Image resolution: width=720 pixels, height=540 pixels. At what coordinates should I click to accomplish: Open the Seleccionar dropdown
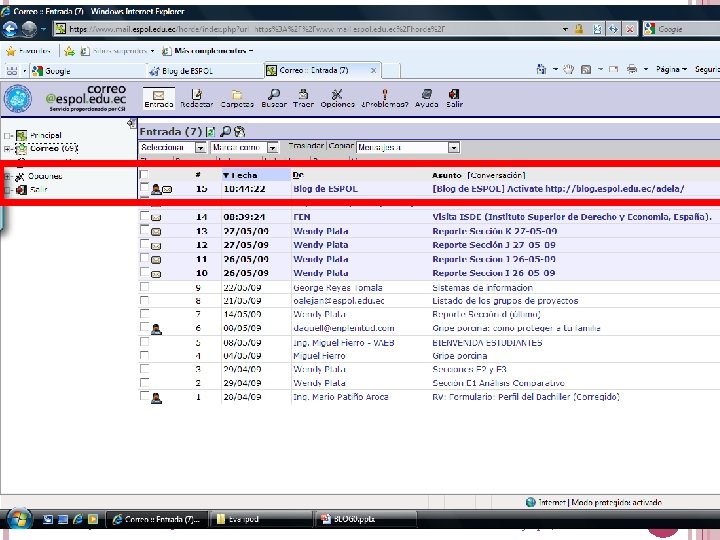click(x=173, y=147)
